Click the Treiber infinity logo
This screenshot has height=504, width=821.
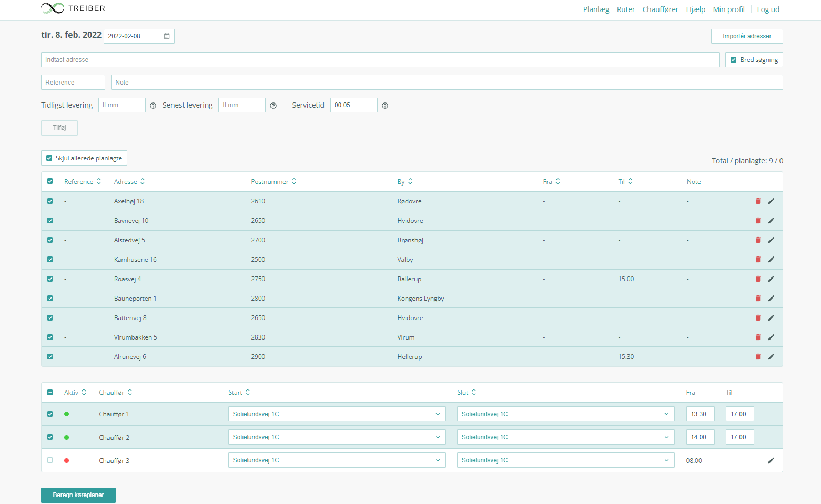click(53, 8)
